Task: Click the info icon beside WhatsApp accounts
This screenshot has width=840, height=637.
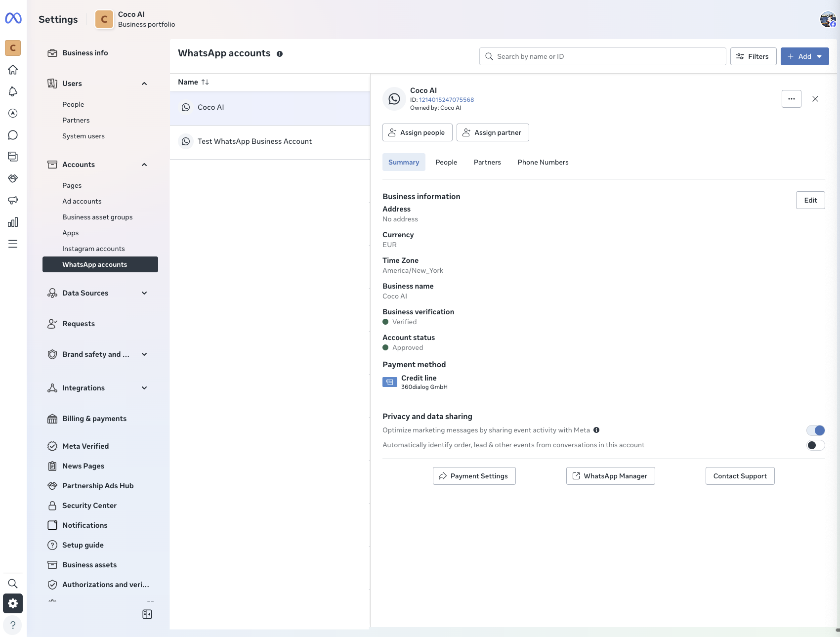Action: click(280, 54)
